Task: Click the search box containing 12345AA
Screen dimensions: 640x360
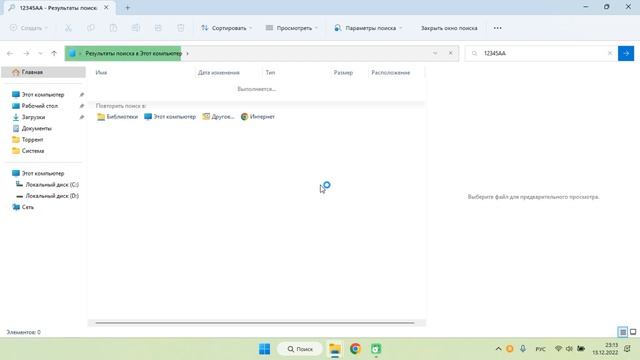Action: point(541,53)
